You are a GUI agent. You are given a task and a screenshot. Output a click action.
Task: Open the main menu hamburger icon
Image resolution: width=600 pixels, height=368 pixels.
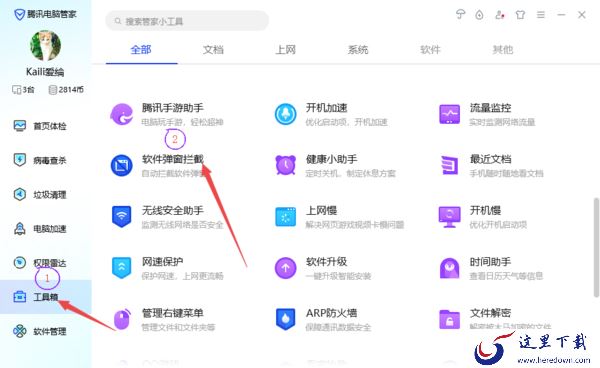(x=541, y=15)
